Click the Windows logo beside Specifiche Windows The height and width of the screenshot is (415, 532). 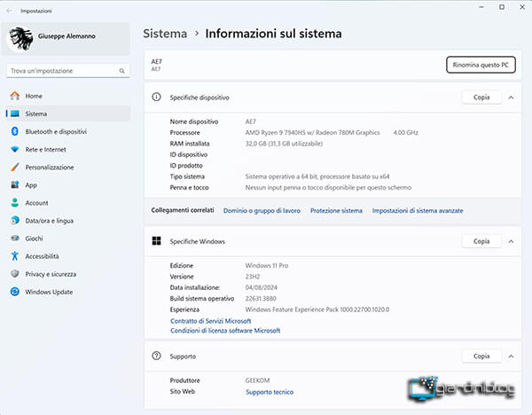(x=156, y=241)
